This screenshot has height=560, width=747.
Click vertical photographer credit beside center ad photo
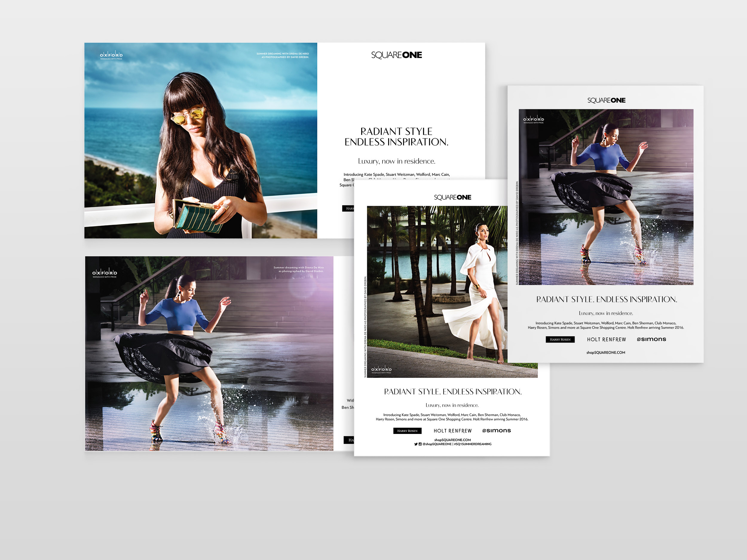[365, 327]
